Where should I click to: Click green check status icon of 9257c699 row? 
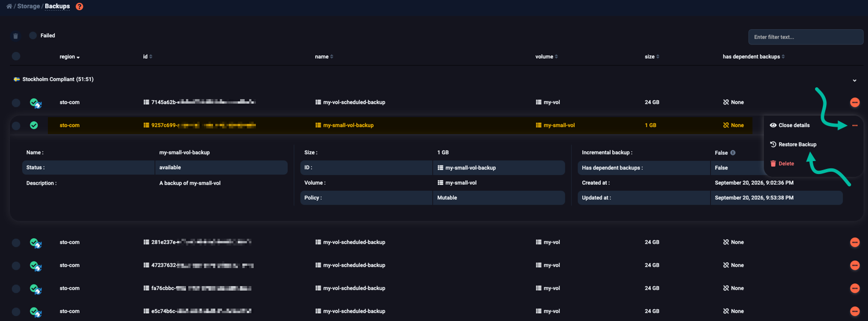tap(34, 125)
